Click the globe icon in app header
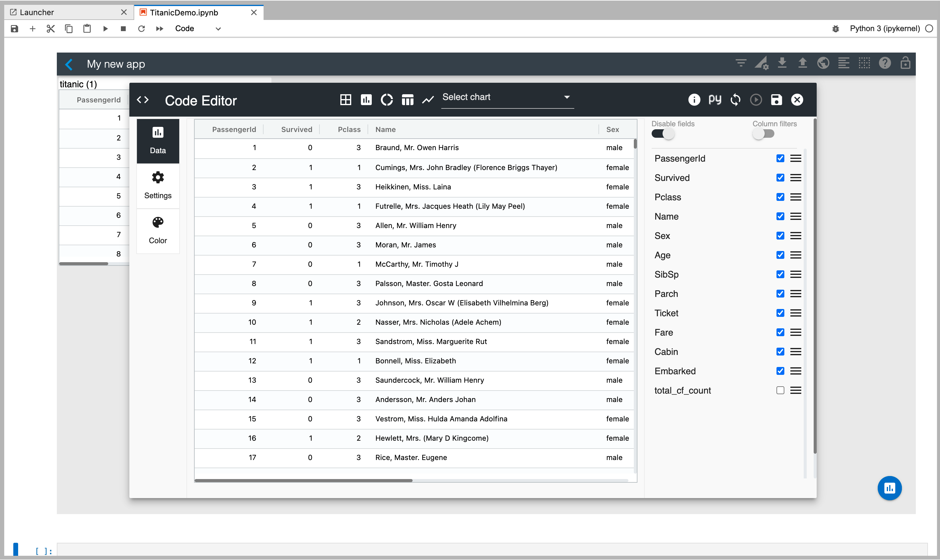The width and height of the screenshot is (940, 560). point(823,63)
